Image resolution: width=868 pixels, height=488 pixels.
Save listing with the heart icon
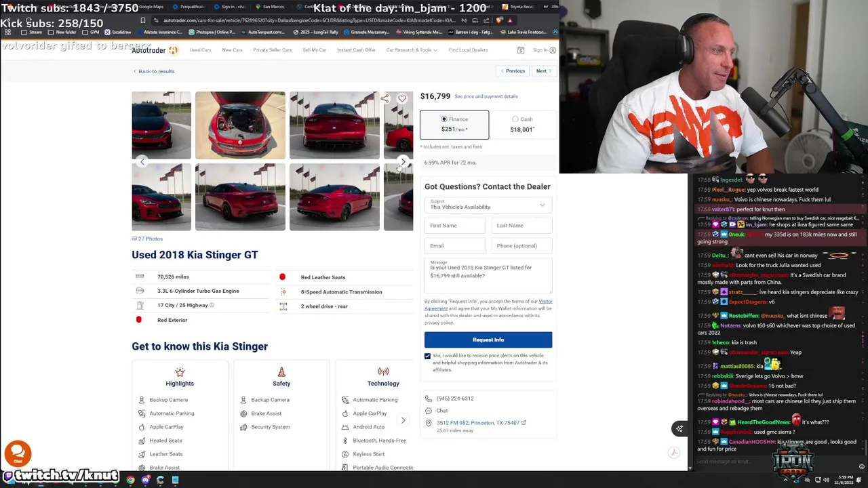tap(402, 99)
